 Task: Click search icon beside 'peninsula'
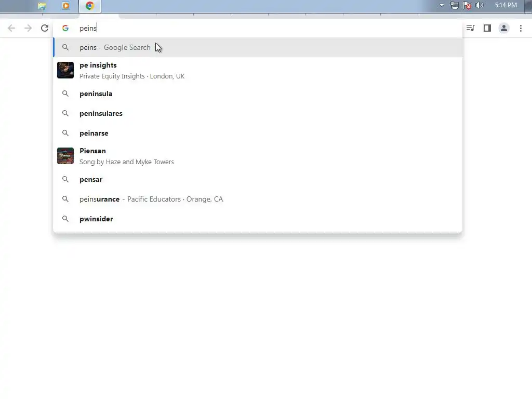point(65,94)
